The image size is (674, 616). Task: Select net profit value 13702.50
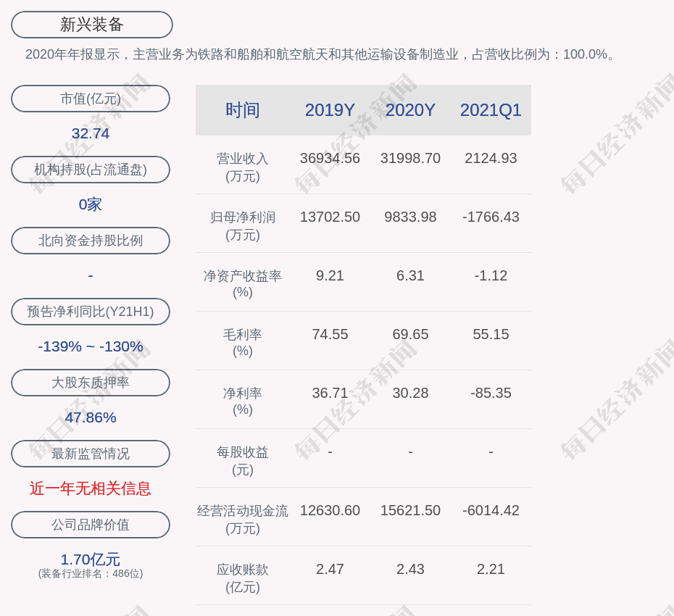coord(330,217)
